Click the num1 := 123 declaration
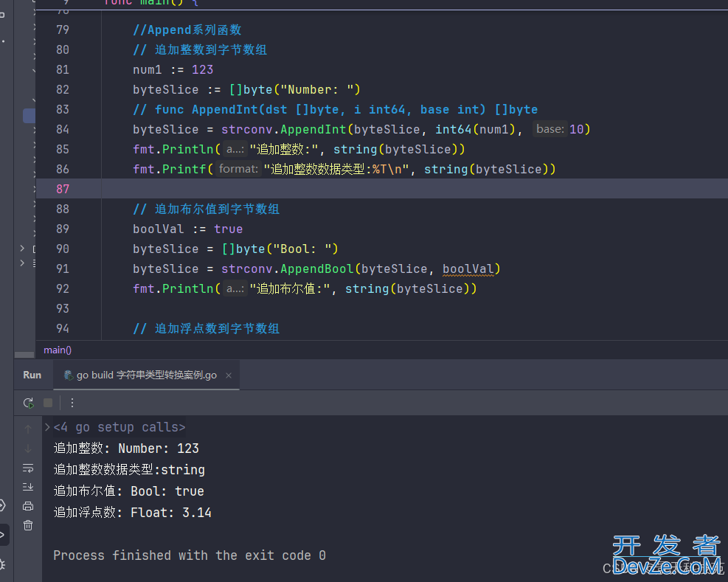 (173, 69)
